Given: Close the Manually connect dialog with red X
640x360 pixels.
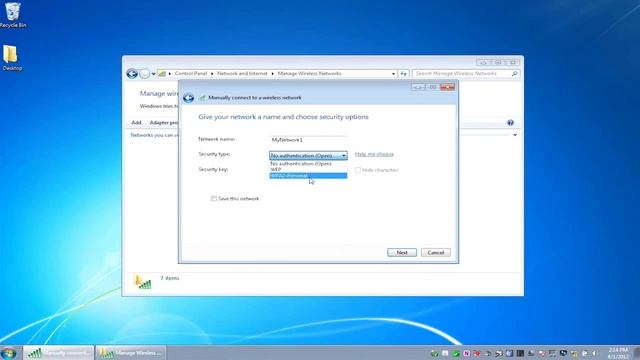Looking at the screenshot, I should [447, 87].
